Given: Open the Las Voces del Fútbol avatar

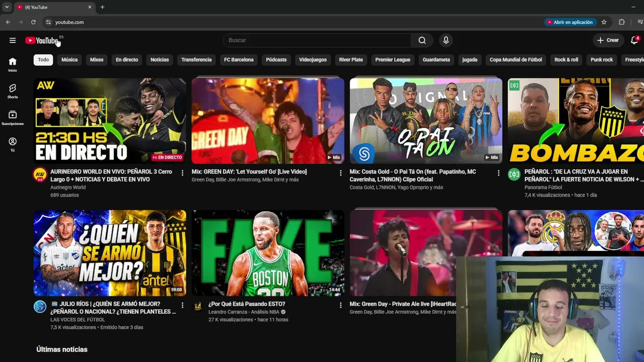Looking at the screenshot, I should 40,307.
